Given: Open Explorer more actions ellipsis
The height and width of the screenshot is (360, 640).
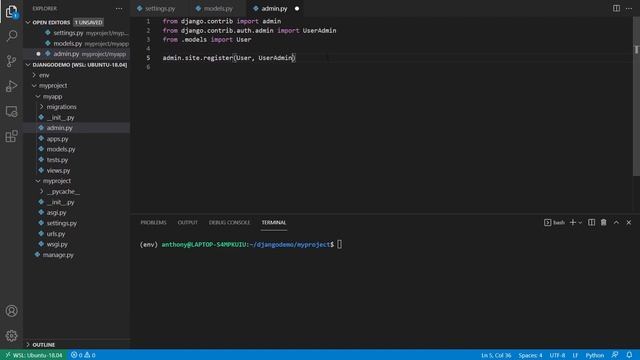Looking at the screenshot, I should (x=119, y=9).
